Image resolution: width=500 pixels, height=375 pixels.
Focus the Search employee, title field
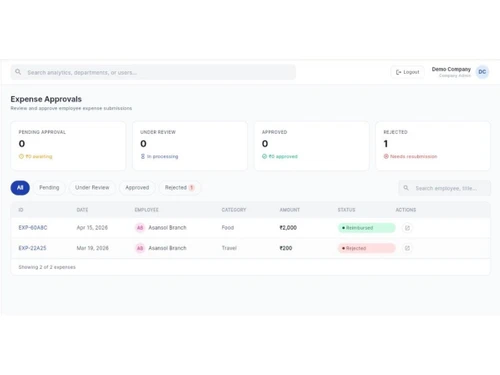[x=444, y=188]
